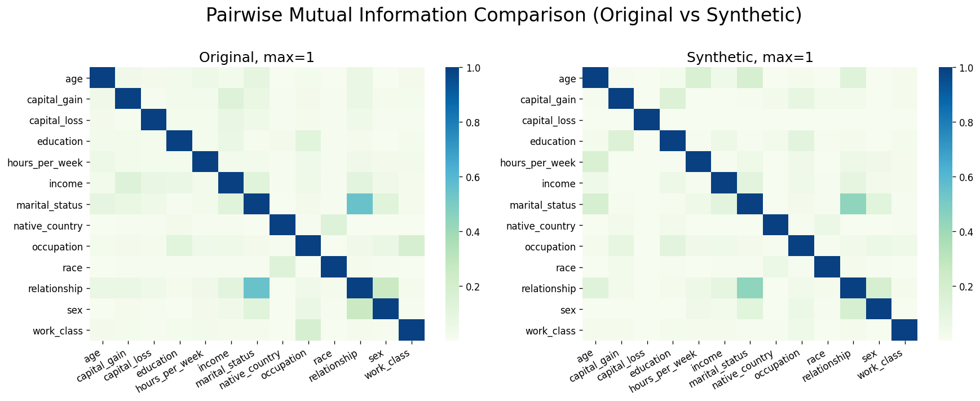Click the Original heatmap's age-age diagonal cell
This screenshot has width=980, height=401.
[102, 78]
